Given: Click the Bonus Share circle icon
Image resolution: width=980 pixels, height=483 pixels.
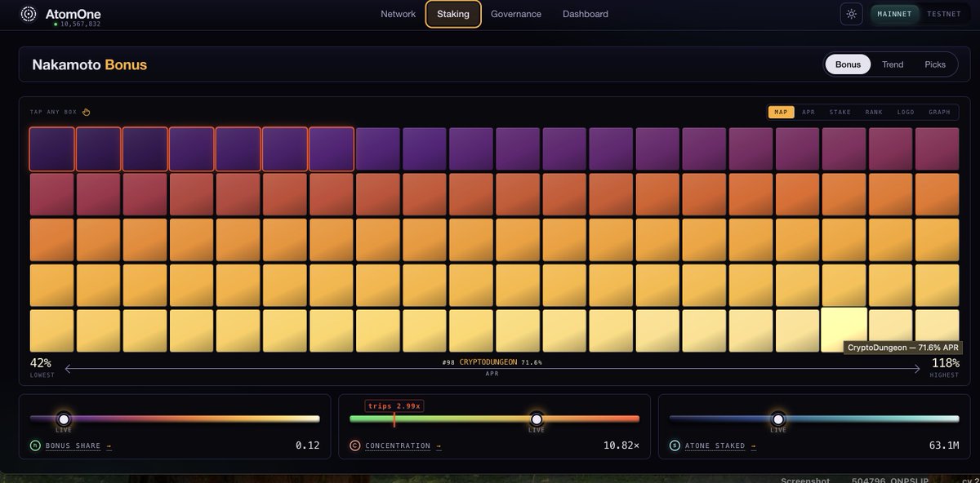Looking at the screenshot, I should [x=34, y=445].
